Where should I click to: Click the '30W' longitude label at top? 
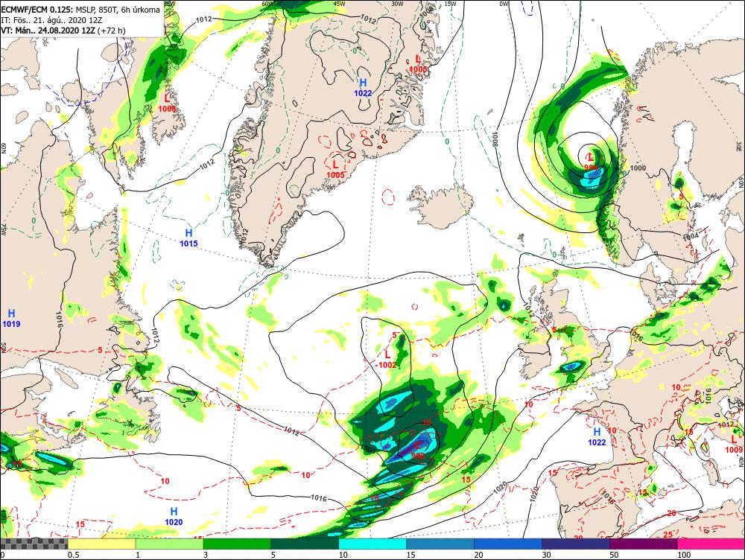pyautogui.click(x=398, y=4)
